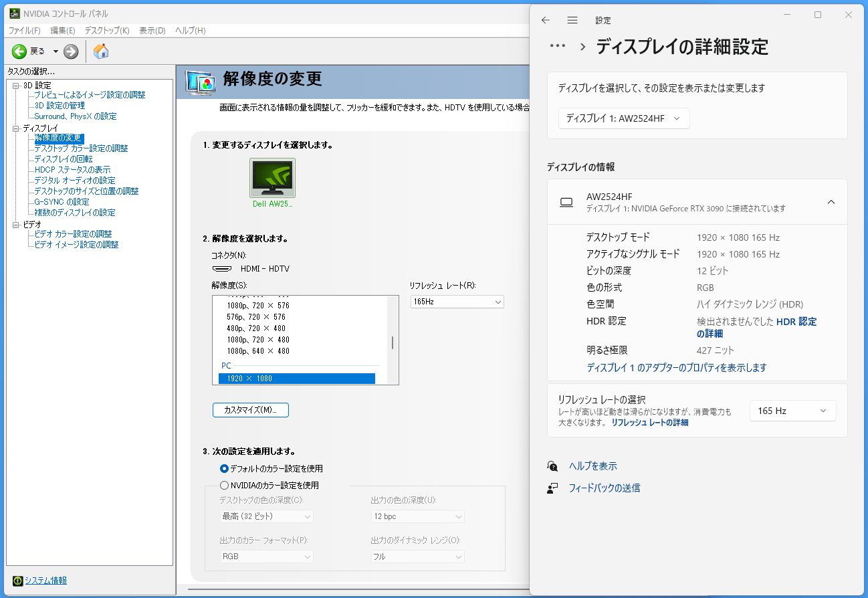Open デジタル オーディオの設定 tree item
This screenshot has width=868, height=598.
75,181
